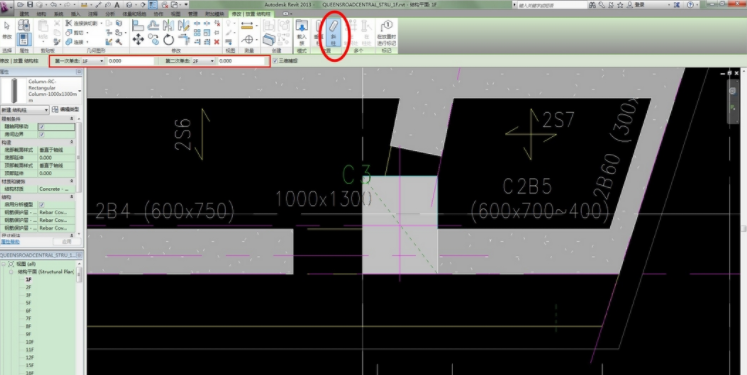Open the 10F structural plan view
The image size is (747, 375).
[x=30, y=342]
